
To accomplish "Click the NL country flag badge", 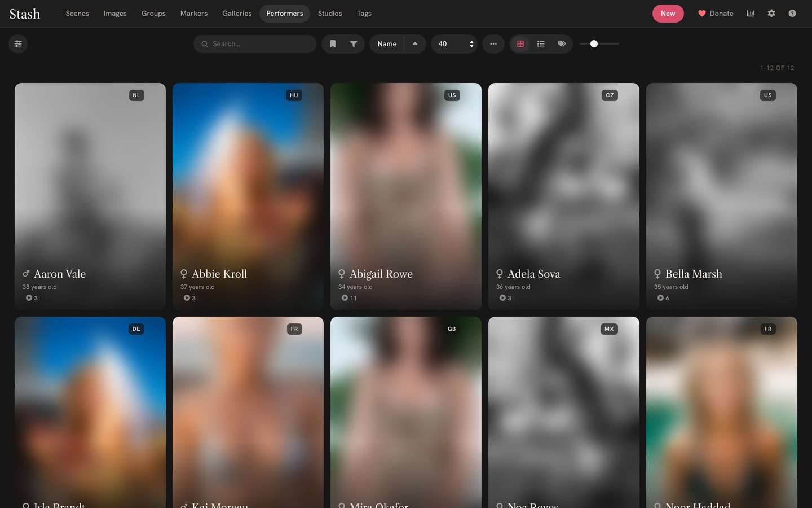I will 136,95.
